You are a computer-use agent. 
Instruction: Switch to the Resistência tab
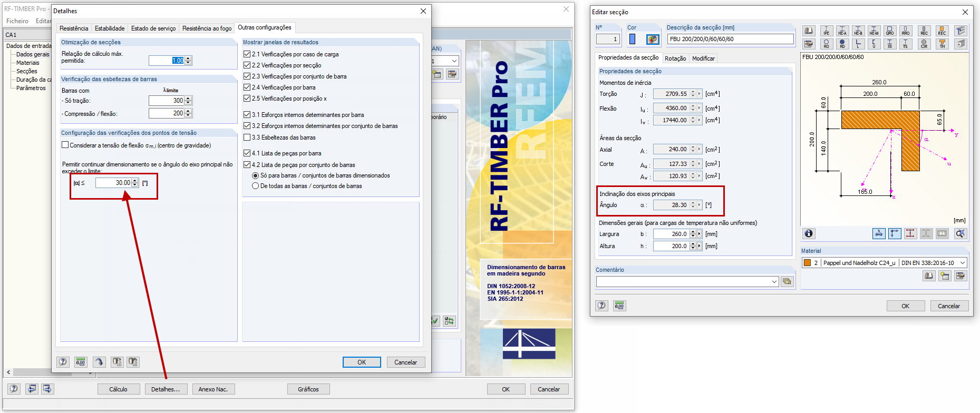point(74,28)
